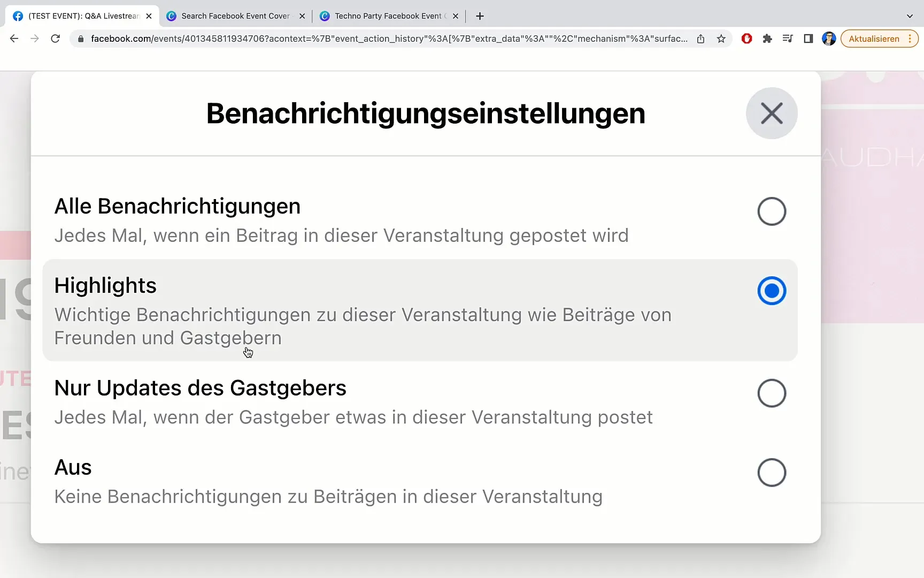
Task: Select the Aus radio button
Action: point(772,473)
